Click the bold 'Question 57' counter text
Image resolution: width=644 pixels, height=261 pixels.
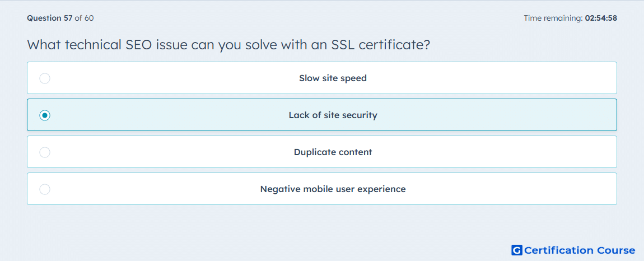pos(50,18)
